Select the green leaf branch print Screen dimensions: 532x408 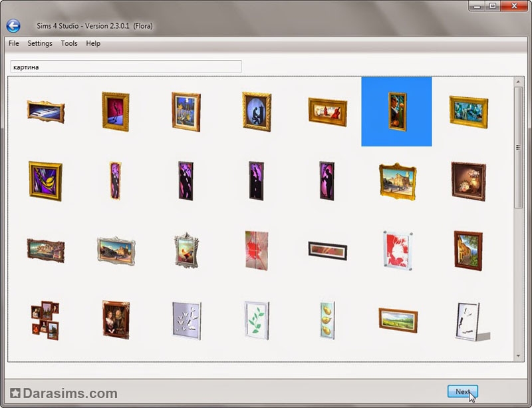click(257, 320)
